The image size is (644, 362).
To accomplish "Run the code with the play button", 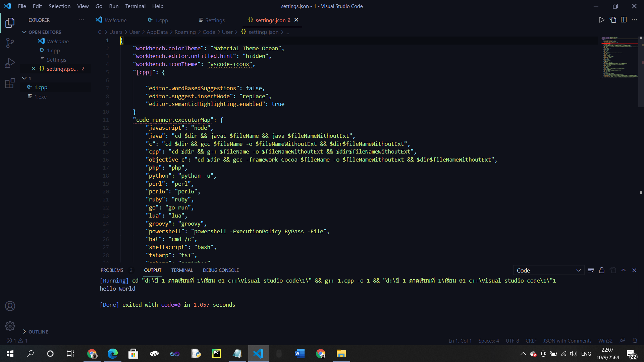I will (x=601, y=20).
